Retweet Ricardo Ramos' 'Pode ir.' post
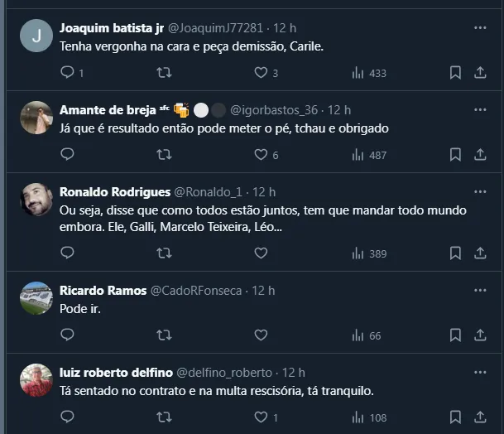The image size is (504, 434). tap(164, 335)
